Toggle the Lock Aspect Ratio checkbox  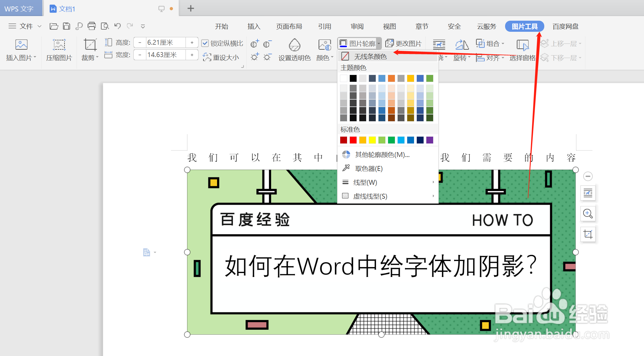(205, 43)
